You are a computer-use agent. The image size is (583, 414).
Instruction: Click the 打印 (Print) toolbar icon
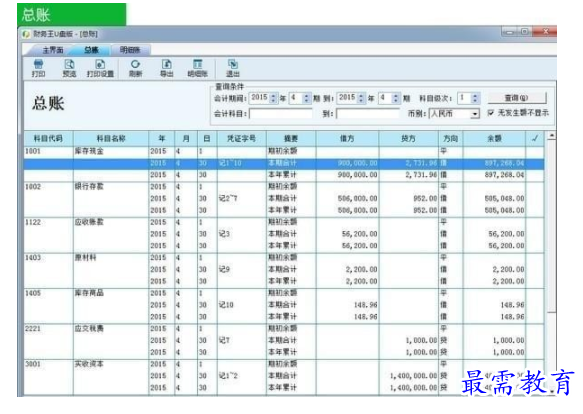pos(38,68)
